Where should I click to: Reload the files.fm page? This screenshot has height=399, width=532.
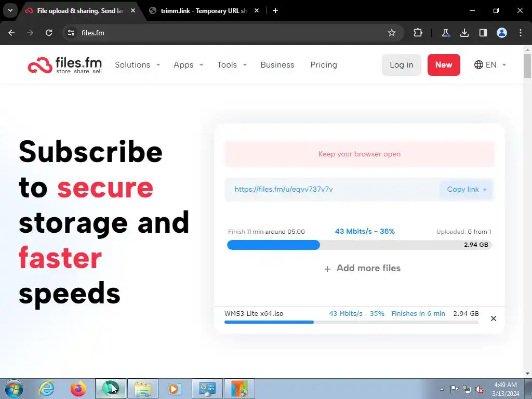click(49, 33)
